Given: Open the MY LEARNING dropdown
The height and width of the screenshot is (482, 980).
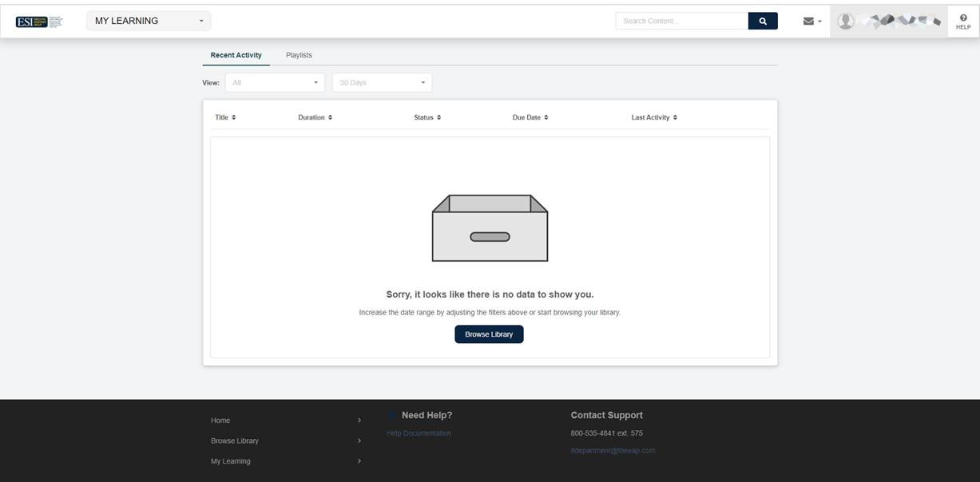Looking at the screenshot, I should tap(148, 20).
